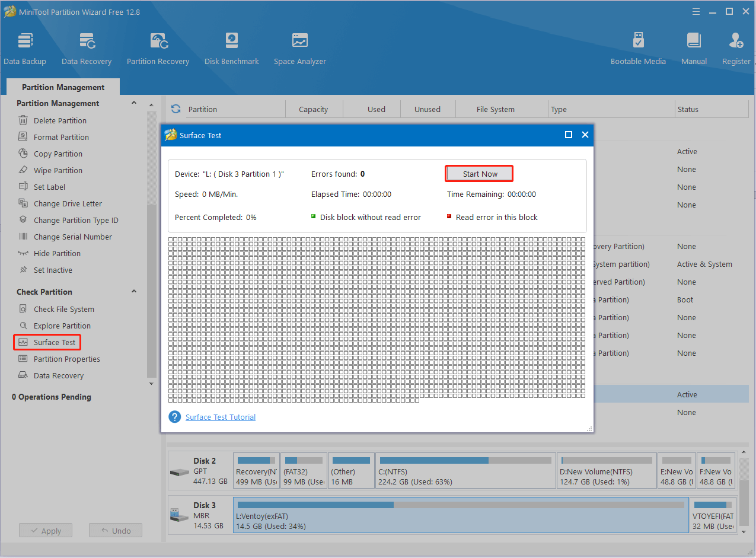This screenshot has width=756, height=558.
Task: Click the Start Now button
Action: [x=479, y=173]
